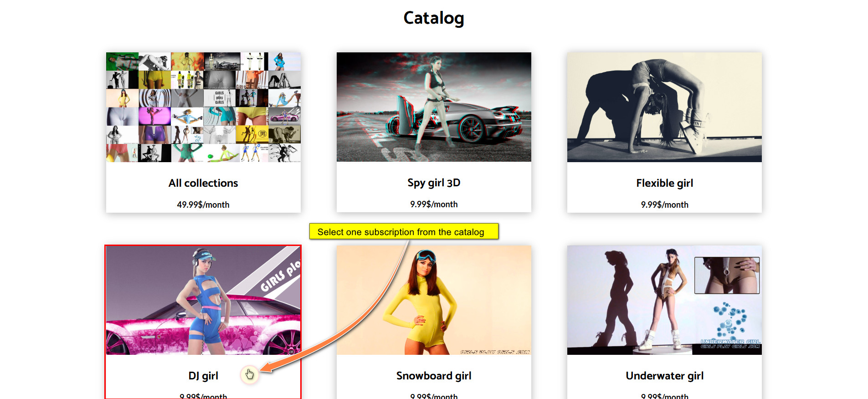Click the Underwater girl title
The image size is (868, 399).
coord(664,376)
